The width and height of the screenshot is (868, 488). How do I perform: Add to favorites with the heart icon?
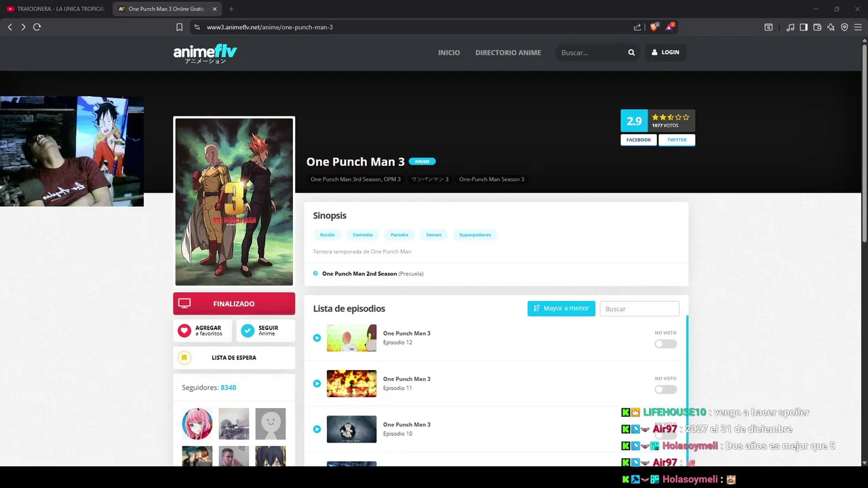point(184,331)
